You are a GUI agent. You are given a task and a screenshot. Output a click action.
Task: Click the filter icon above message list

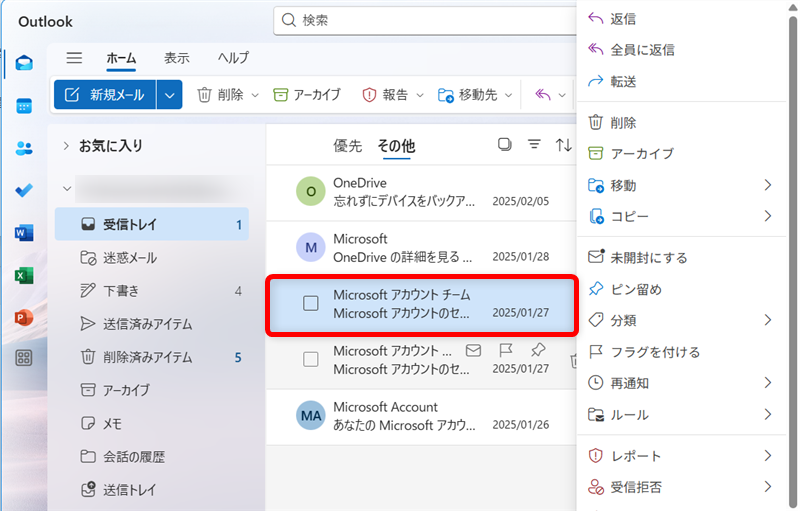click(x=534, y=145)
